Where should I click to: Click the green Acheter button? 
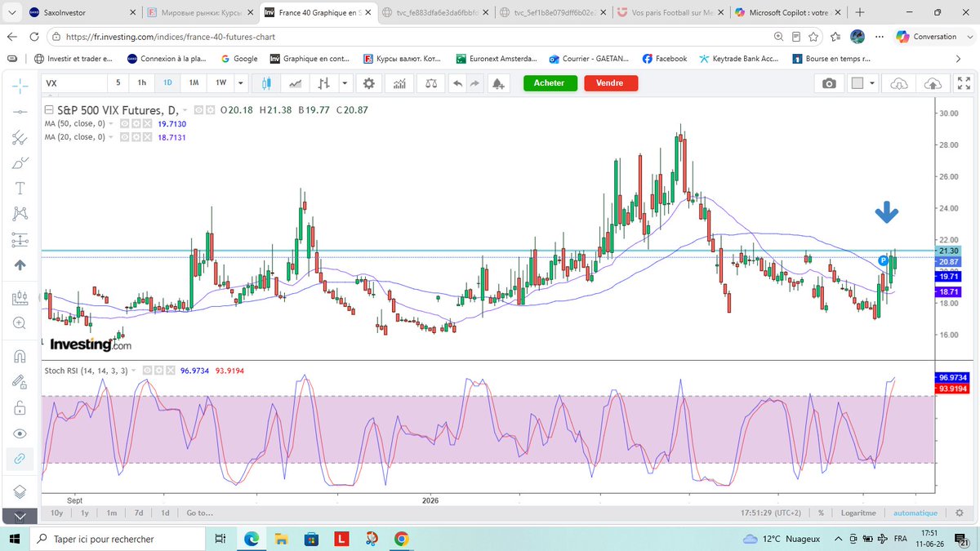[x=550, y=83]
